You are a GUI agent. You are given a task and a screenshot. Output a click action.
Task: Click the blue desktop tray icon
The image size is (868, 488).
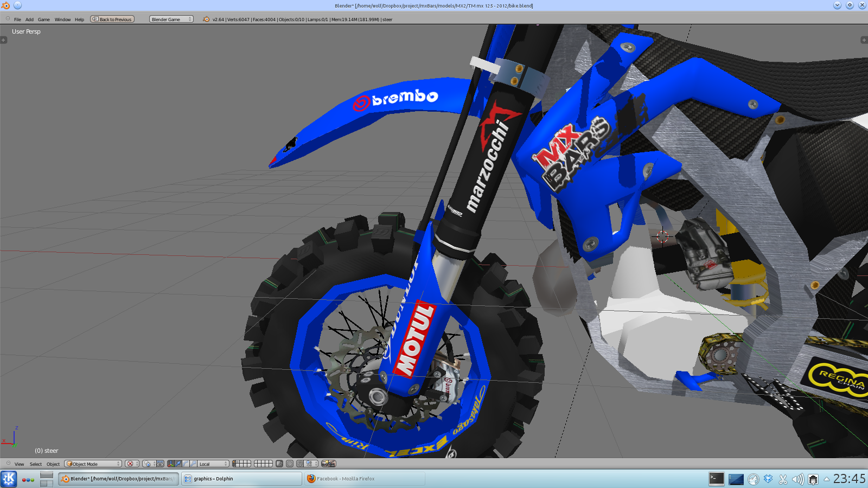coord(736,479)
